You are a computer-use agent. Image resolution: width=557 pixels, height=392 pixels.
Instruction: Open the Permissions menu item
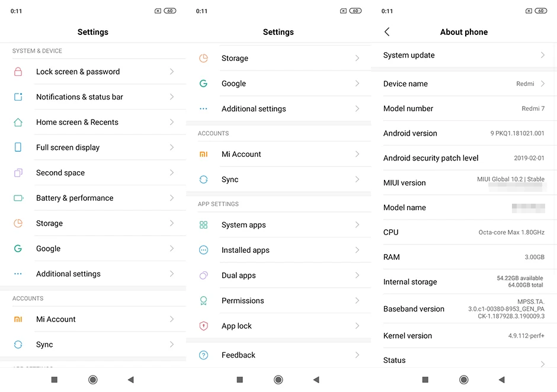click(243, 301)
